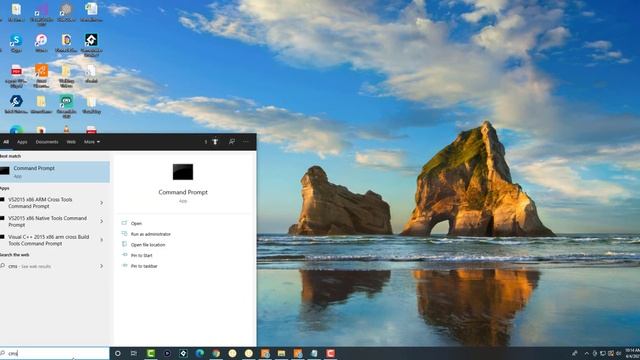Open the green C app on taskbar

coord(151,353)
